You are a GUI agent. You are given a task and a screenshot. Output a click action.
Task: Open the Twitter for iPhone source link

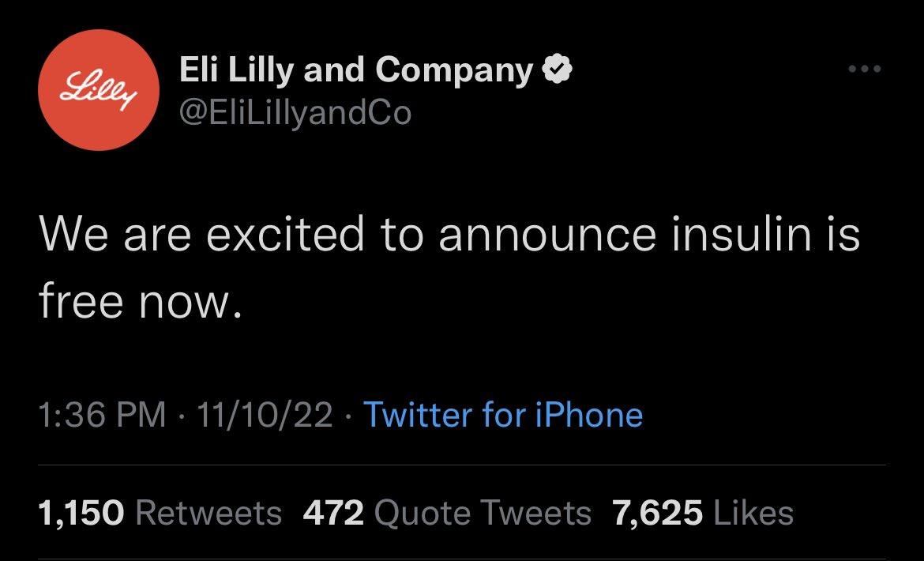pyautogui.click(x=502, y=415)
